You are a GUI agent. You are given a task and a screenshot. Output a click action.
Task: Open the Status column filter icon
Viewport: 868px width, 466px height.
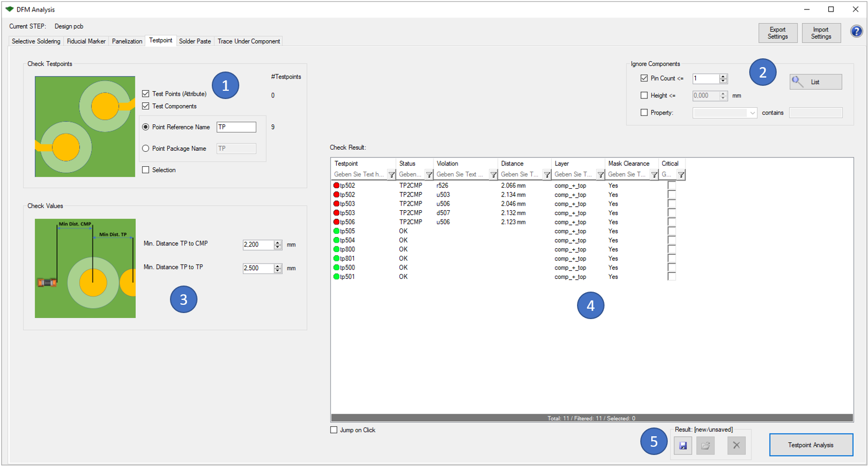point(429,175)
